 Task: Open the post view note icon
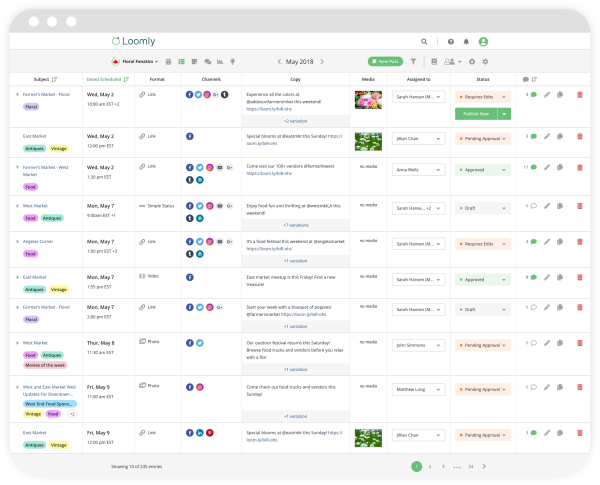(x=194, y=62)
